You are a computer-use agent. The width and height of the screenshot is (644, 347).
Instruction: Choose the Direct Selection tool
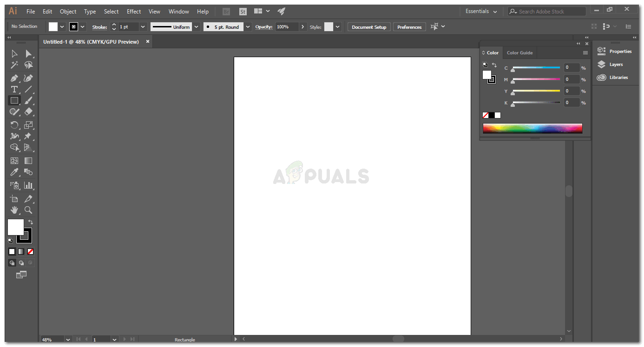(x=28, y=54)
